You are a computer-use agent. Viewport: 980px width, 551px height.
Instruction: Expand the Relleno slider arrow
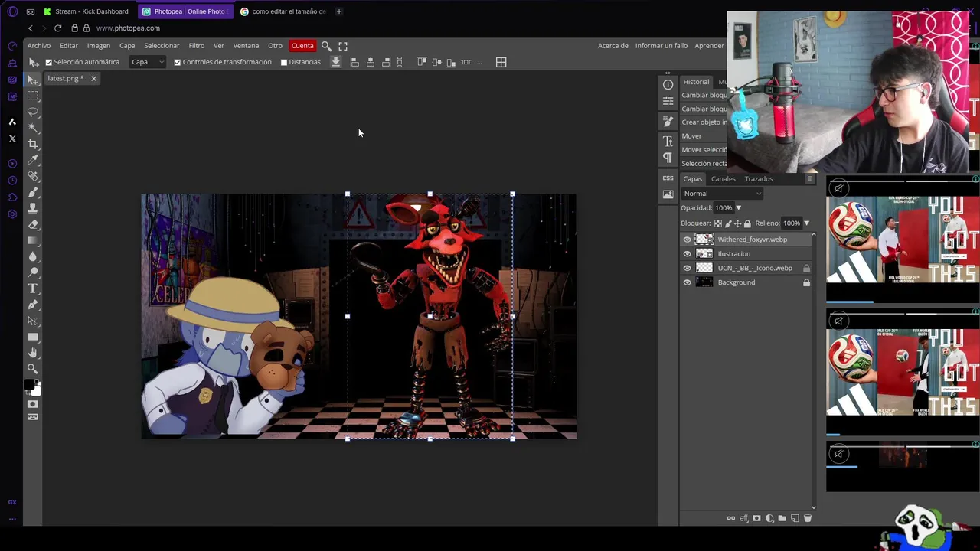tap(806, 223)
